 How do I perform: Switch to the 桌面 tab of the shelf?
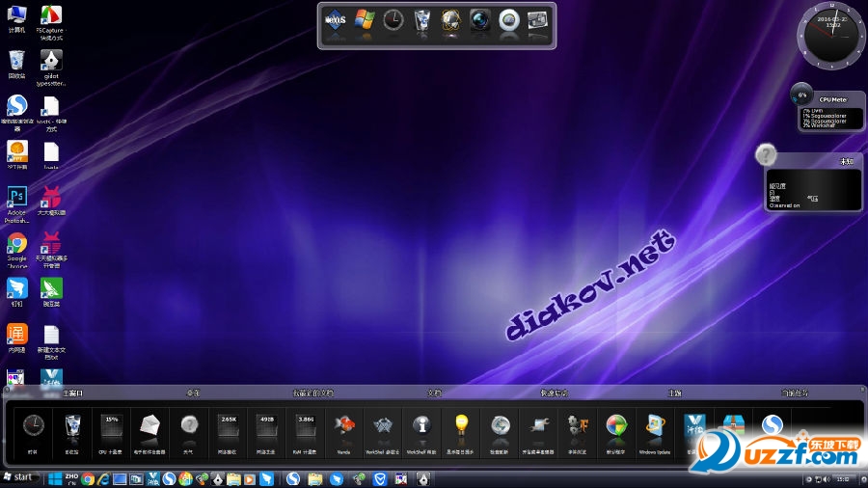point(193,393)
